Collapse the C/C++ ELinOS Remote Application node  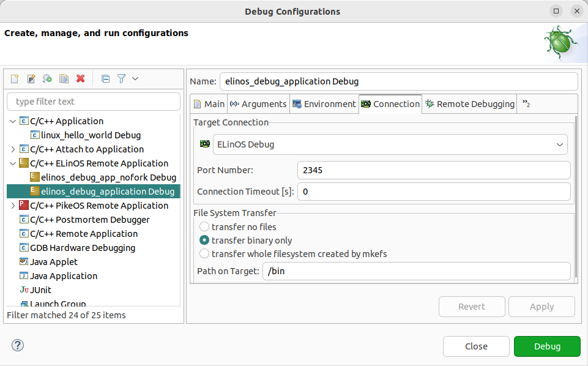(x=13, y=163)
